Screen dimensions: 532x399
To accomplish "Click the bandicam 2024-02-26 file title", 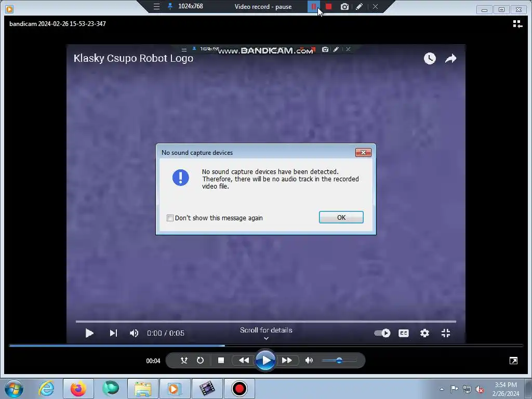I will point(58,24).
